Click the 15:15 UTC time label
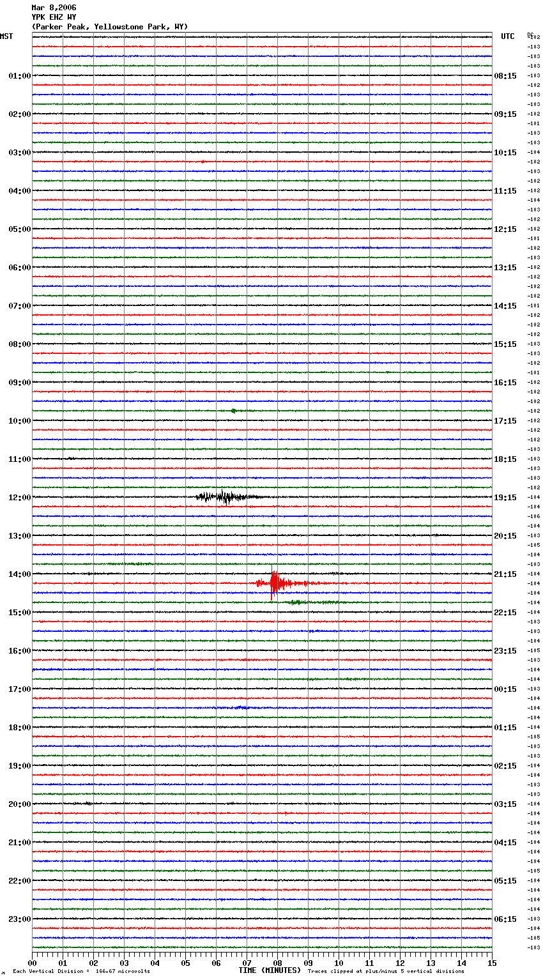 click(505, 344)
